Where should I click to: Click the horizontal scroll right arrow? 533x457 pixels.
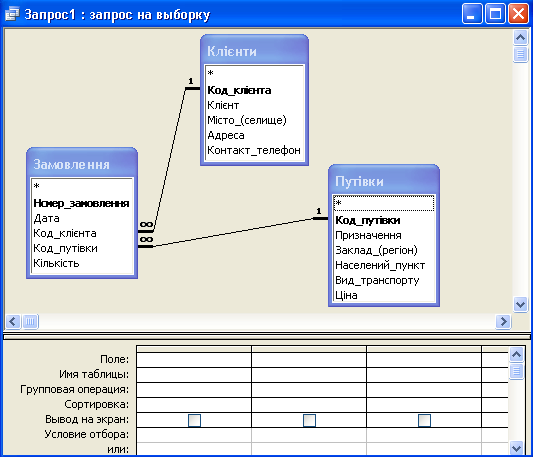pyautogui.click(x=503, y=321)
